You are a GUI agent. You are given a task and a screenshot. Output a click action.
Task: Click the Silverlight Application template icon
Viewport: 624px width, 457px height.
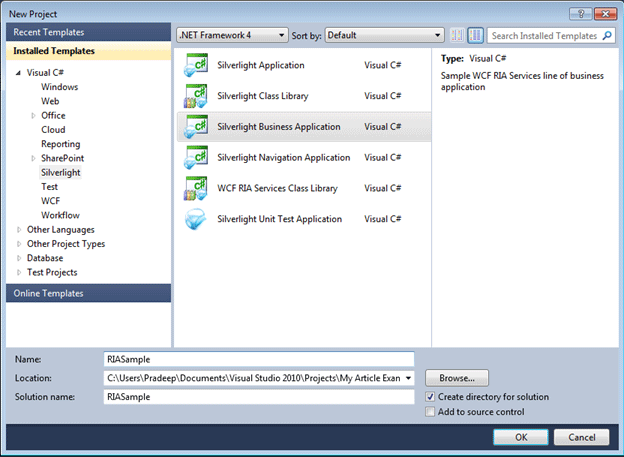click(x=196, y=65)
